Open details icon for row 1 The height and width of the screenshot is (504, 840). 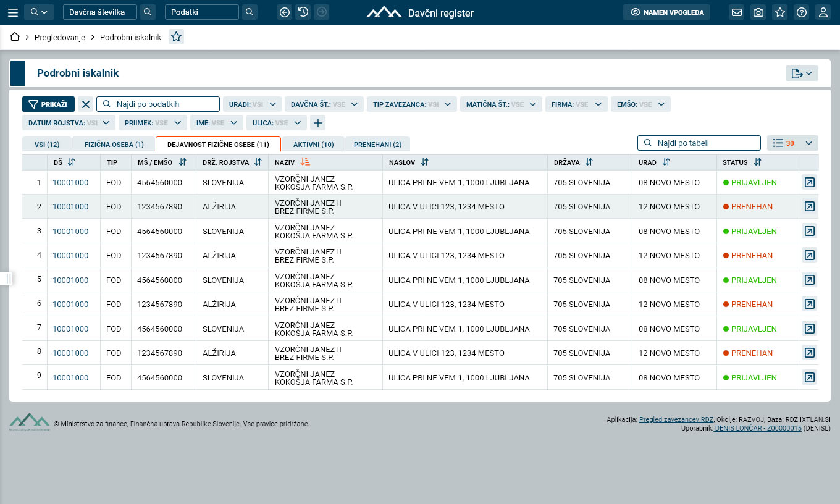click(x=809, y=182)
